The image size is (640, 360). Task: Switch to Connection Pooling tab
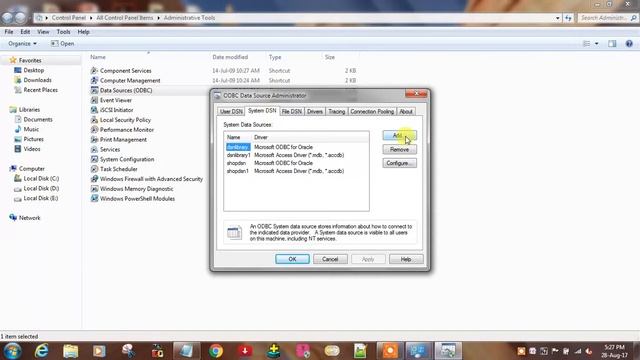(x=372, y=111)
